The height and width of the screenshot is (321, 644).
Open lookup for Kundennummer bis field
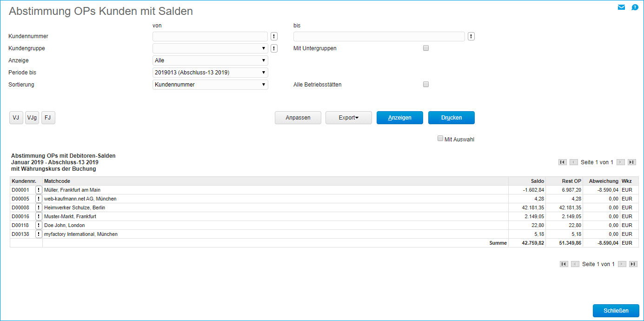(x=471, y=36)
